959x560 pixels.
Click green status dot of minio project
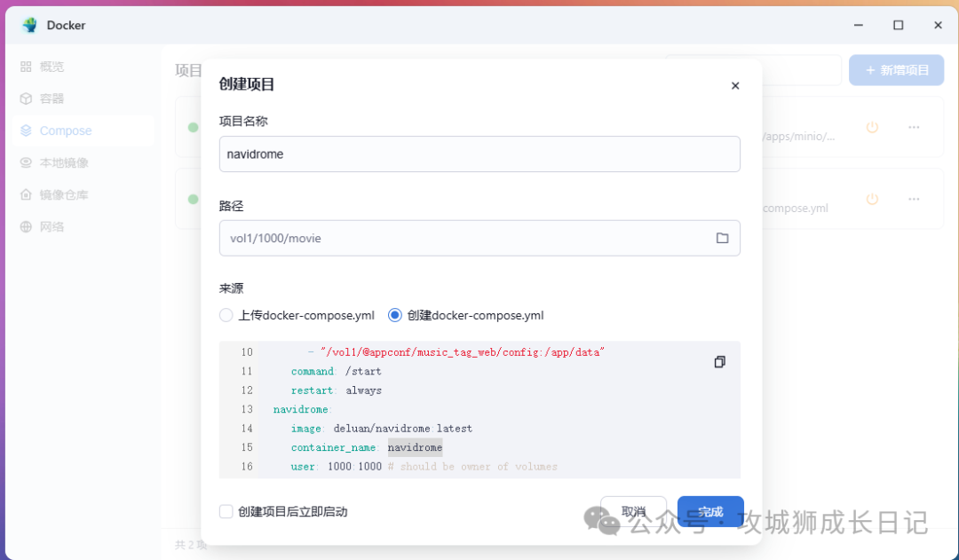coord(194,127)
